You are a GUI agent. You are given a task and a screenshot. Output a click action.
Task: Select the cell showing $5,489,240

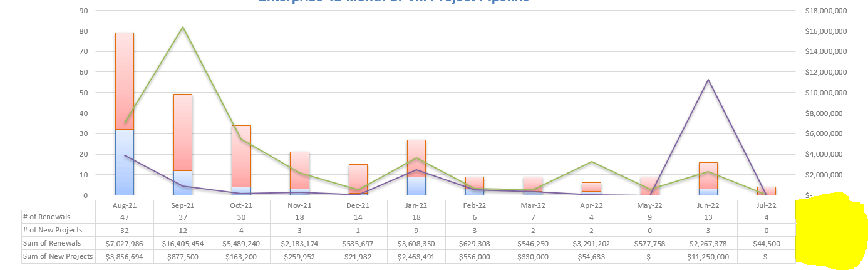[241, 243]
